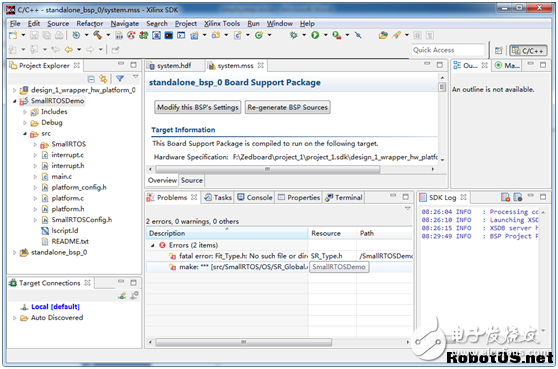This screenshot has height=369, width=558.
Task: Click the Problems view horizontal scrollbar thumb
Action: pyautogui.click(x=244, y=342)
